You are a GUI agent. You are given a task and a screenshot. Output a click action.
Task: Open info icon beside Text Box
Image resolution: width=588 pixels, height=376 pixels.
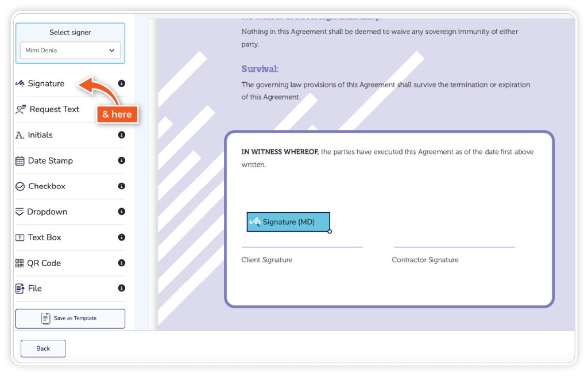point(121,237)
